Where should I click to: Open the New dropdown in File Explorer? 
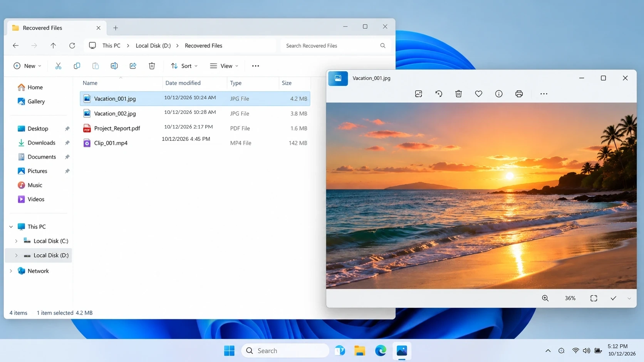coord(27,66)
